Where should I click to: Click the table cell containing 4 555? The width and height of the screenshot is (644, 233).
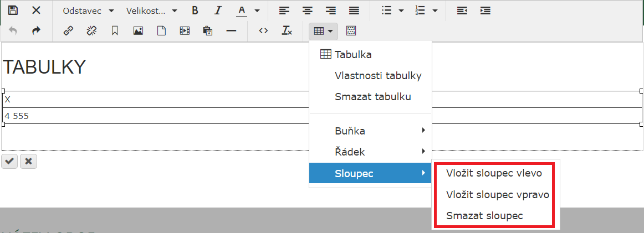[155, 116]
